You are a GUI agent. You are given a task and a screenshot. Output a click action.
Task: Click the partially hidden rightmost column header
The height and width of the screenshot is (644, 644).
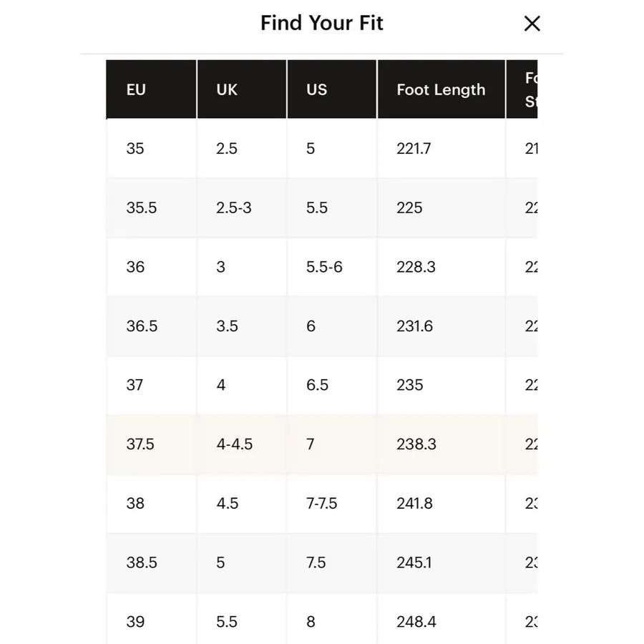[522, 89]
